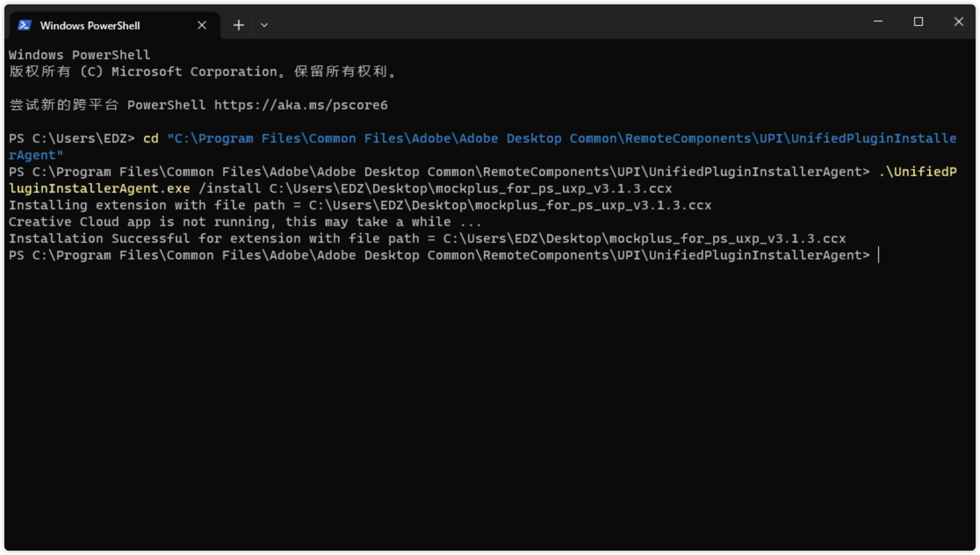Click at the cursor on the last prompt line
The height and width of the screenshot is (555, 980).
click(879, 255)
